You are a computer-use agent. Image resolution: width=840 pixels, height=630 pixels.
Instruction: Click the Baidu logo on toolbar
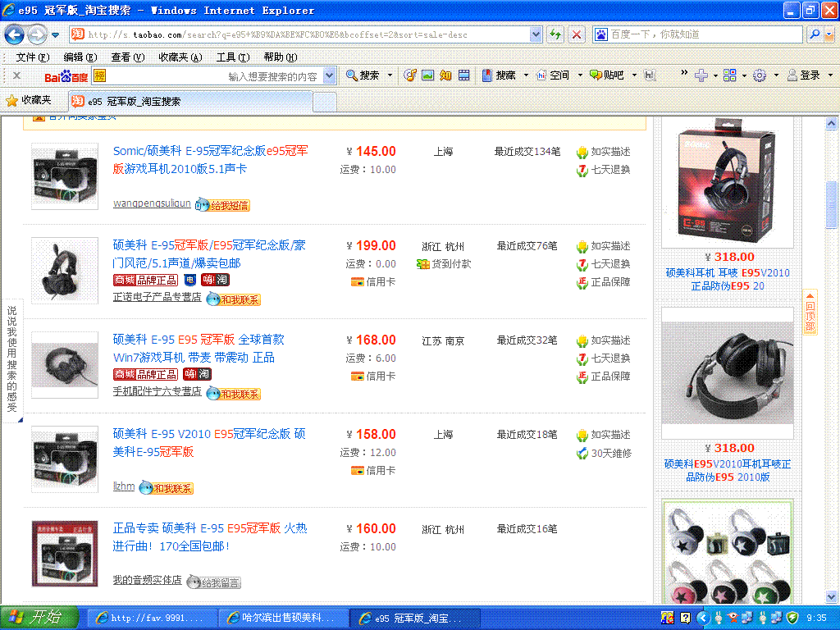point(66,76)
